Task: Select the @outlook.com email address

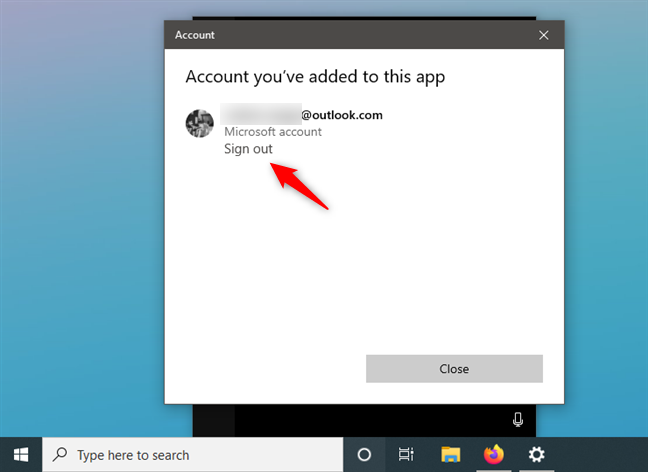Action: 301,114
